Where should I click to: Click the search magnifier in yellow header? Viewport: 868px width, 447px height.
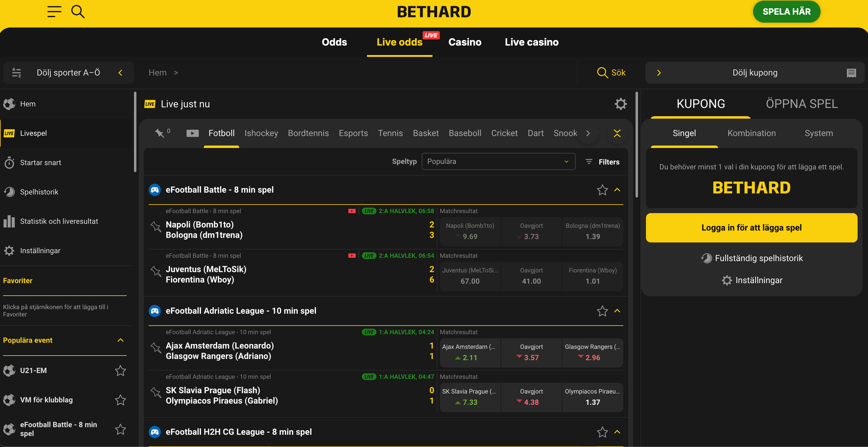[x=78, y=11]
